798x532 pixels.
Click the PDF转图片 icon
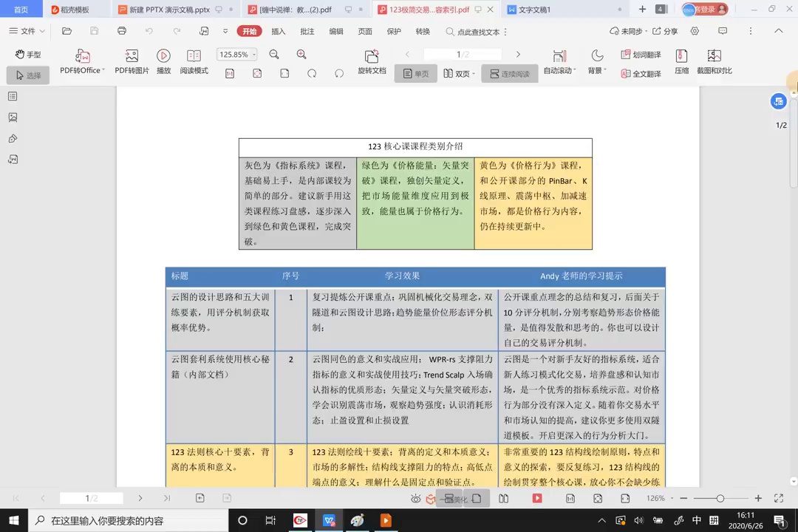(x=132, y=57)
